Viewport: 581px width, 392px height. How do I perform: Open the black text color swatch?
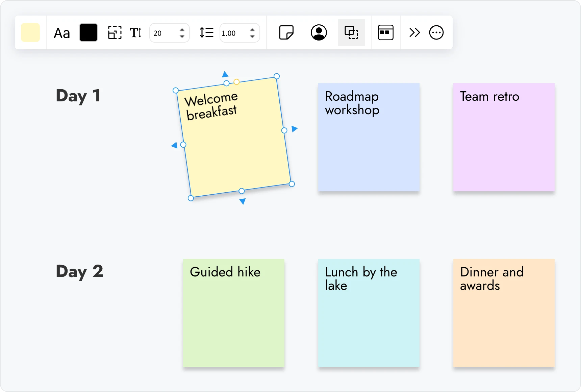89,33
